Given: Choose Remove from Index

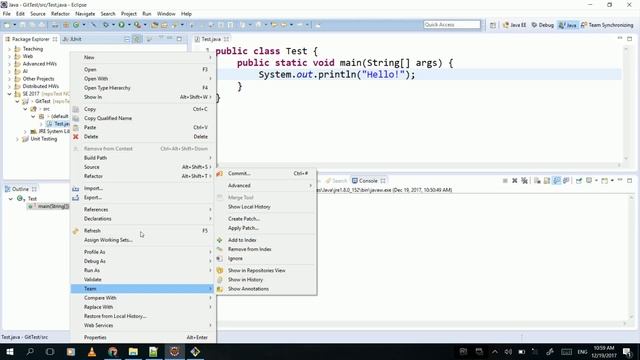Looking at the screenshot, I should click(266, 249).
